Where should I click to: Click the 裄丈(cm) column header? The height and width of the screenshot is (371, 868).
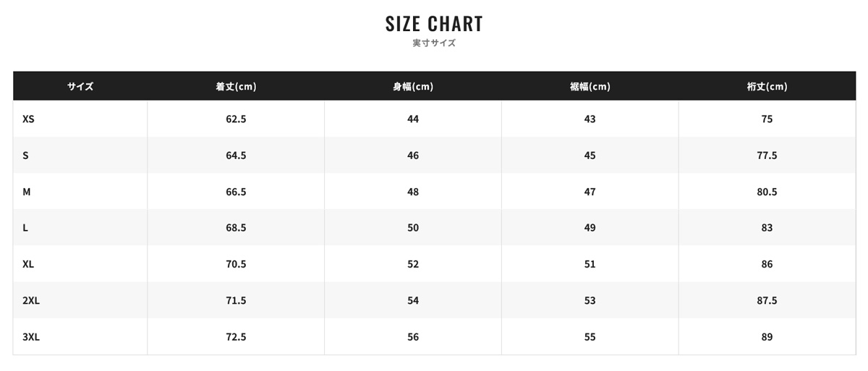click(x=767, y=86)
